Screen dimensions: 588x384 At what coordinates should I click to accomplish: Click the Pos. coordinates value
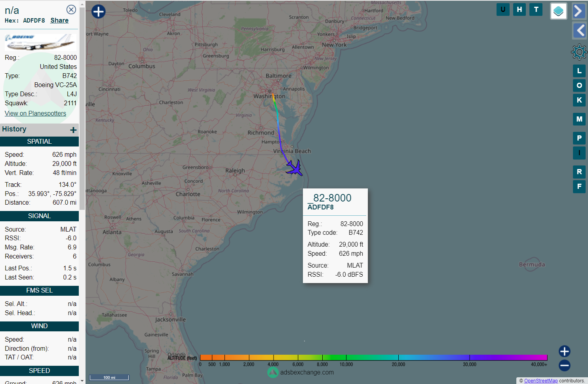pos(52,194)
